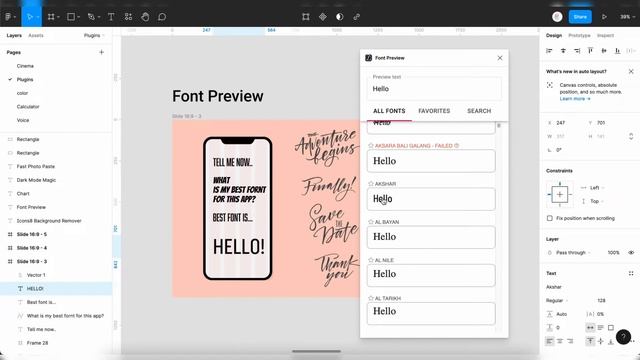This screenshot has height=360, width=640.
Task: Switch to SEARCH tab
Action: (x=479, y=111)
